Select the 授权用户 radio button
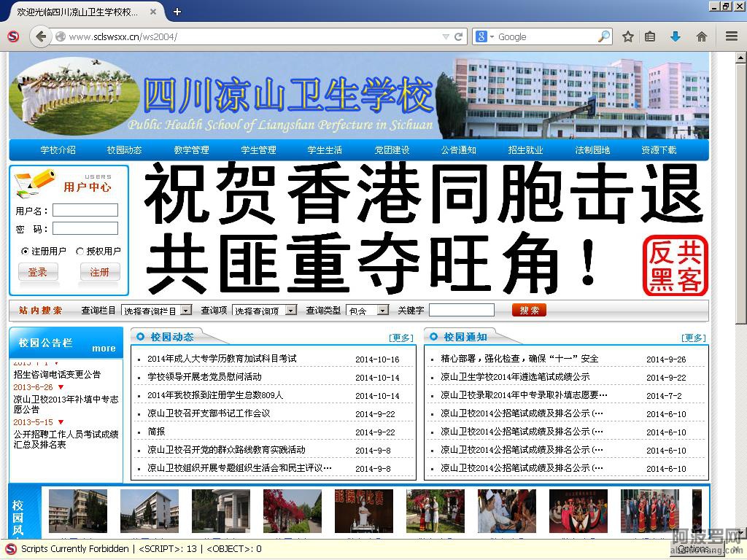Screen dimensions: 747x560 click(x=80, y=251)
